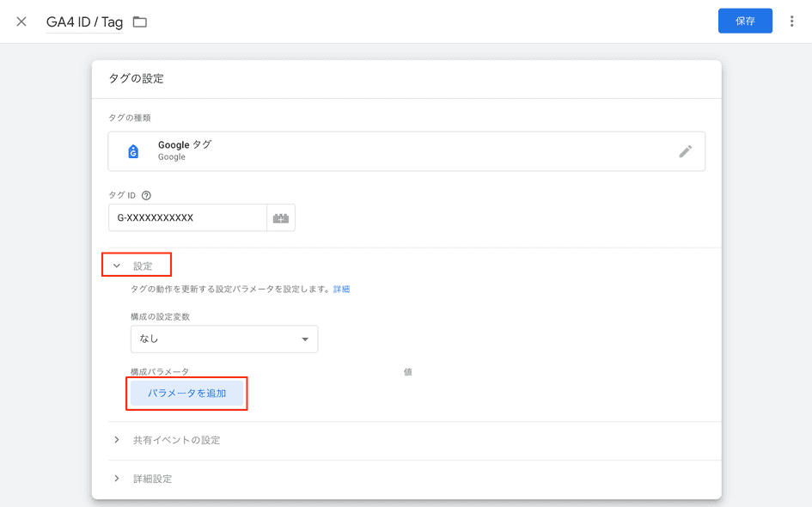Click the chevron beside 詳細設定

[117, 479]
